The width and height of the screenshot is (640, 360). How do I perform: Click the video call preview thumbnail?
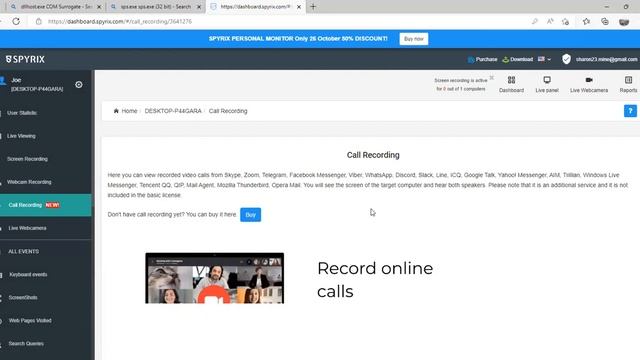(x=215, y=278)
